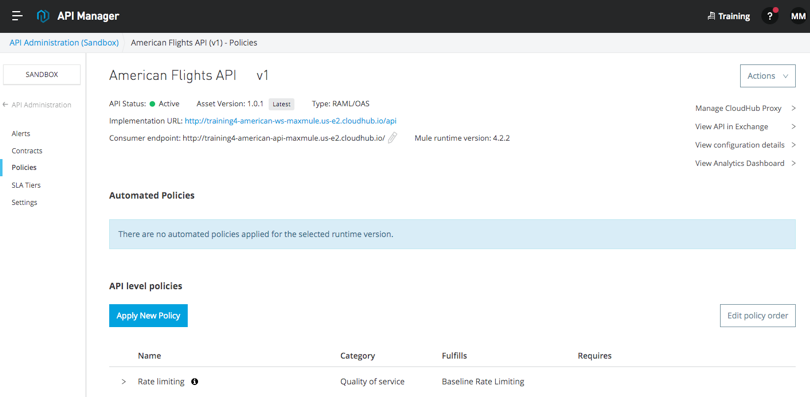Open the help question mark icon
This screenshot has height=397, width=810.
[x=770, y=16]
